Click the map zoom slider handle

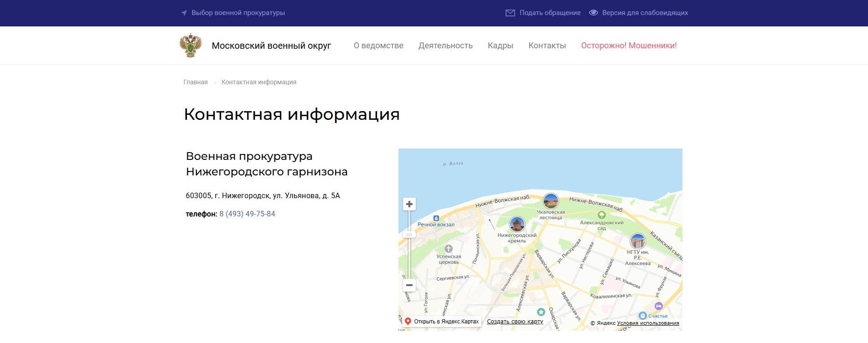pyautogui.click(x=409, y=235)
